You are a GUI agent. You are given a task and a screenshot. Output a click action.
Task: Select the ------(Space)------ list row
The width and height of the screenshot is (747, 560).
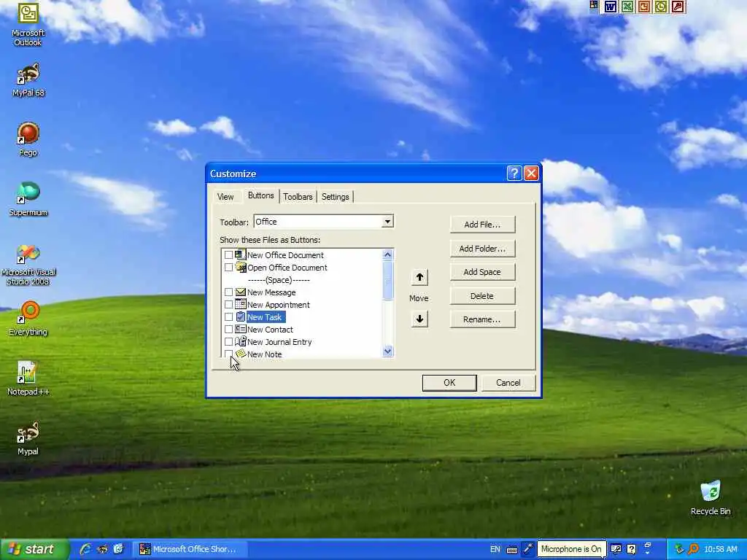279,280
